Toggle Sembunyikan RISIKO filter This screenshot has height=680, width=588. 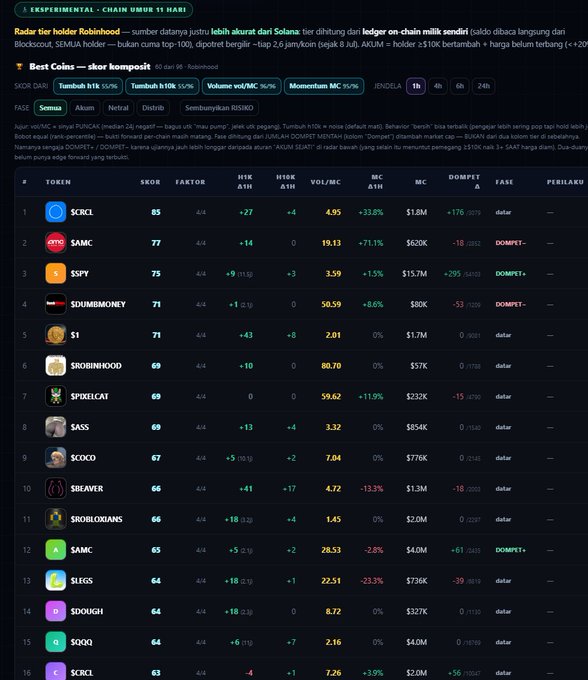click(x=219, y=108)
